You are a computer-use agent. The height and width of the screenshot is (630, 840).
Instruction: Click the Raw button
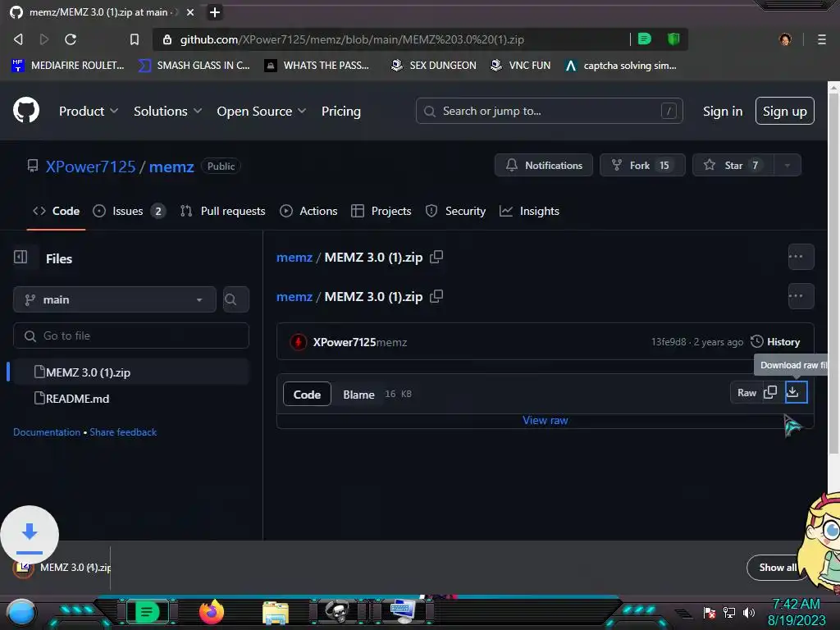(746, 392)
